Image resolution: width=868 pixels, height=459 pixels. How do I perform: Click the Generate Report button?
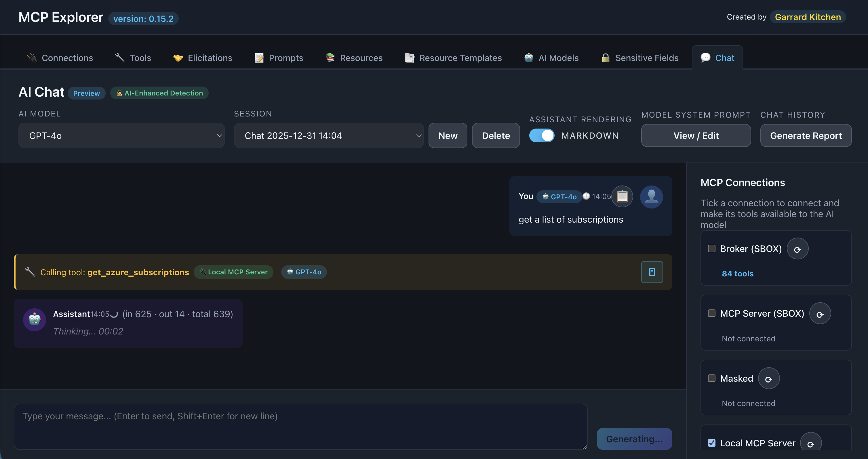[x=805, y=136]
